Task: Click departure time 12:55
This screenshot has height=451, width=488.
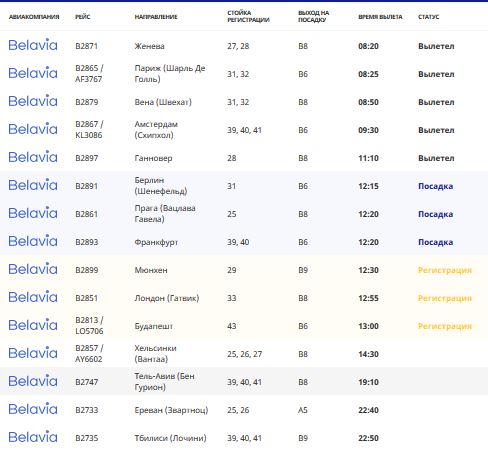Action: click(368, 298)
